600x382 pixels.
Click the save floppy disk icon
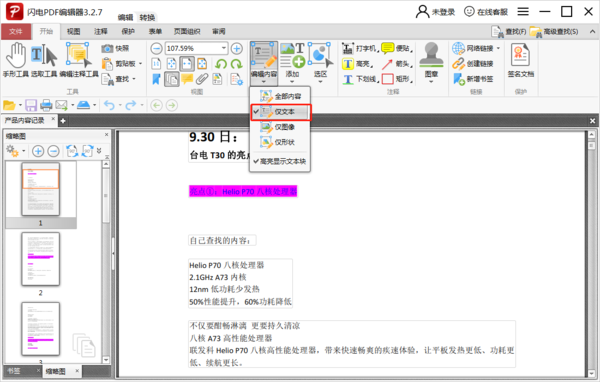tap(31, 105)
